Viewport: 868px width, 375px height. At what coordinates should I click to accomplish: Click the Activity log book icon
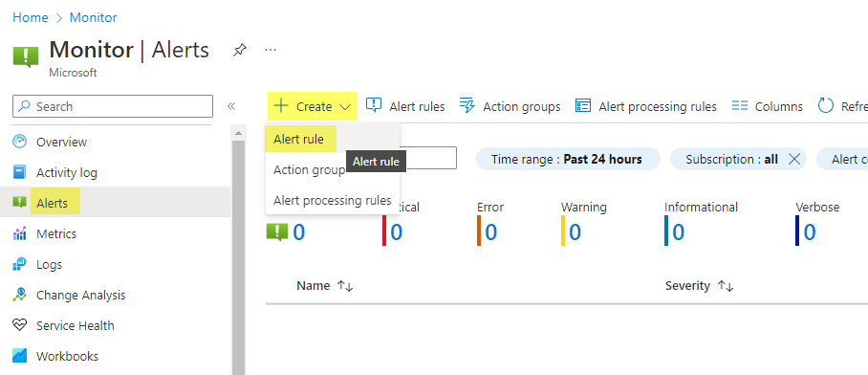(19, 172)
